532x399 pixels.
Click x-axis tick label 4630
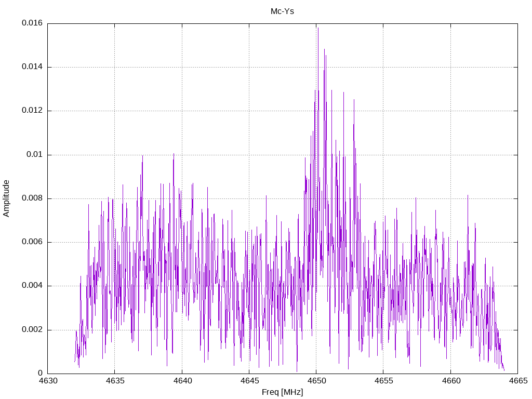click(x=48, y=381)
